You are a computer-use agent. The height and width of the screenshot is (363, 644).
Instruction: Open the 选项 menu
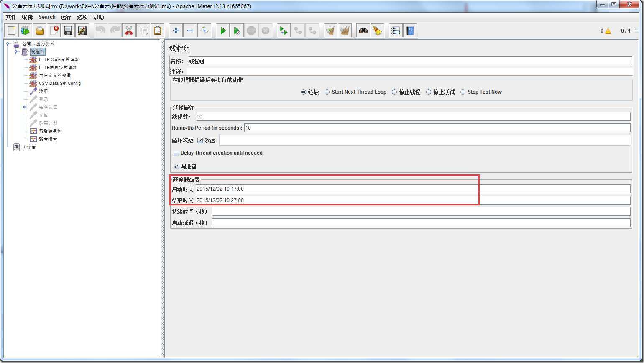click(82, 17)
